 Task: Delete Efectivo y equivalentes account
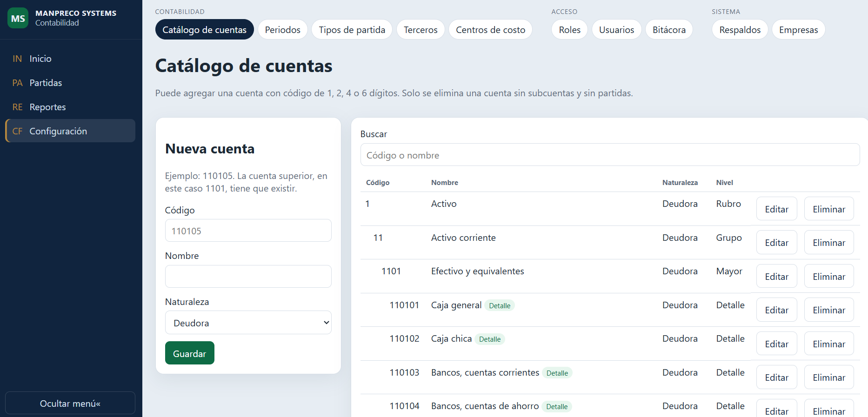tap(829, 276)
